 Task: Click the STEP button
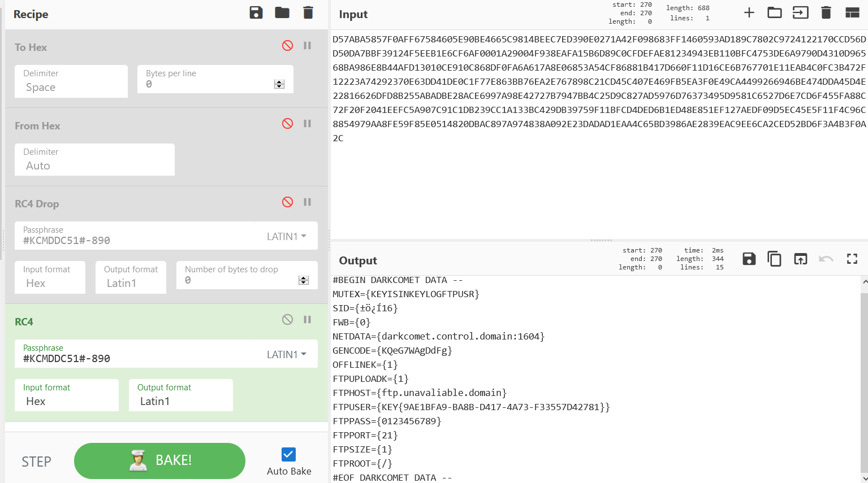(x=36, y=462)
